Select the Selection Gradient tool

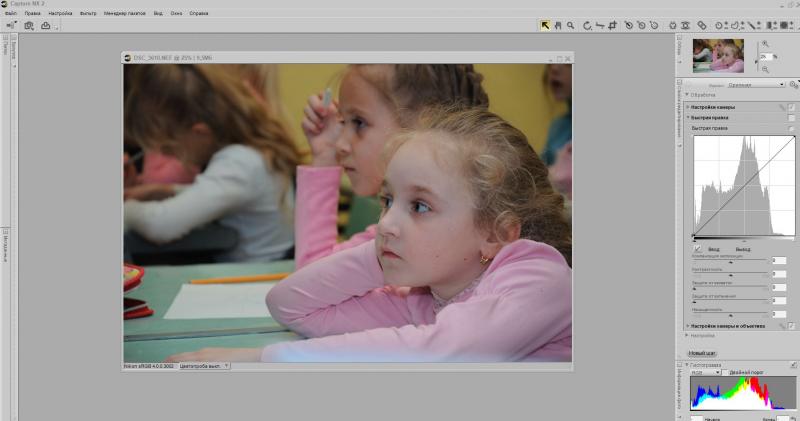[771, 25]
